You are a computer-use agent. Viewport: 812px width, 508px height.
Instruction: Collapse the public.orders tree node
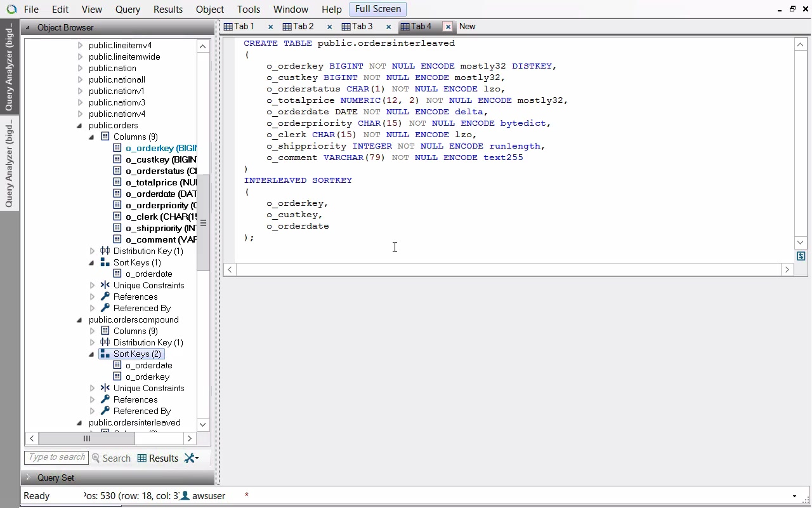click(80, 126)
